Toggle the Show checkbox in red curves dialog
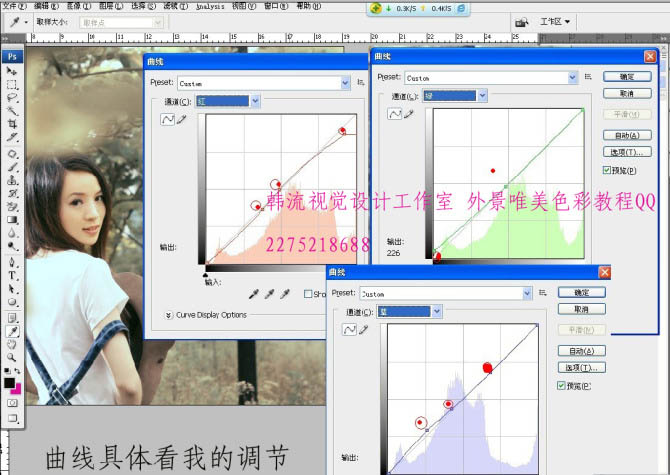Viewport: 670px width, 475px height. pos(308,294)
